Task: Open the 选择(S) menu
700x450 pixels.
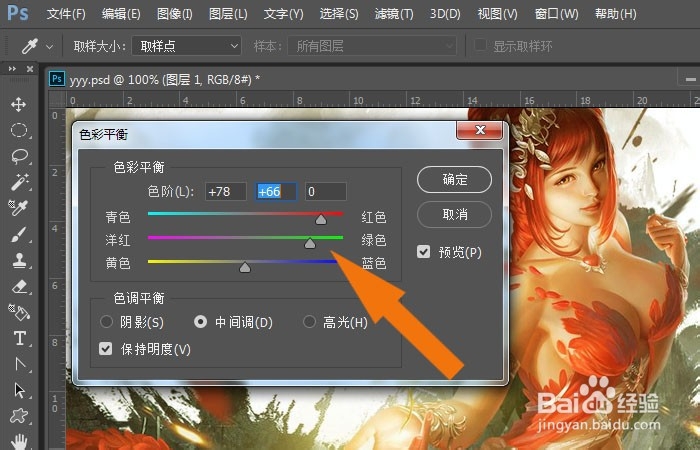Action: [339, 14]
